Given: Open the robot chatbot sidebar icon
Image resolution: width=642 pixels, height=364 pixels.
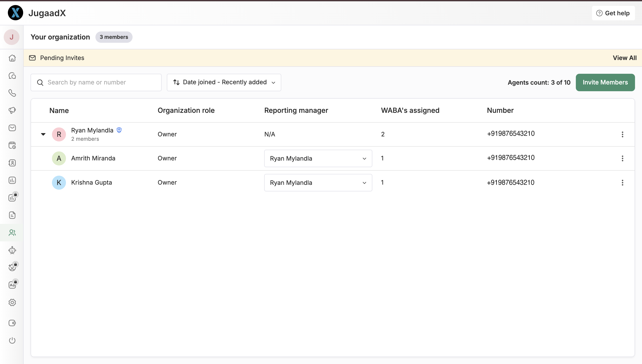Looking at the screenshot, I should coord(12,250).
